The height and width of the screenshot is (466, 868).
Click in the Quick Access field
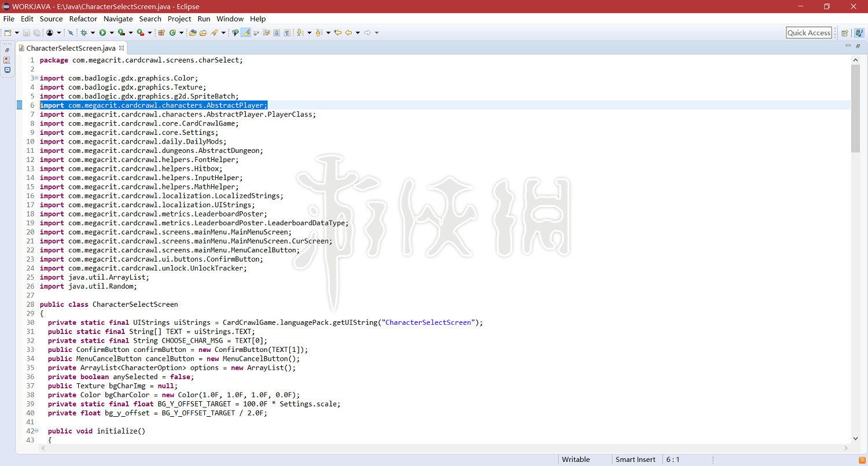[808, 33]
